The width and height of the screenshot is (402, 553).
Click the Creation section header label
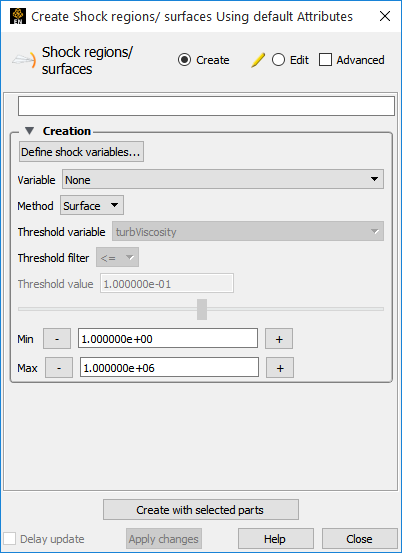pyautogui.click(x=67, y=131)
